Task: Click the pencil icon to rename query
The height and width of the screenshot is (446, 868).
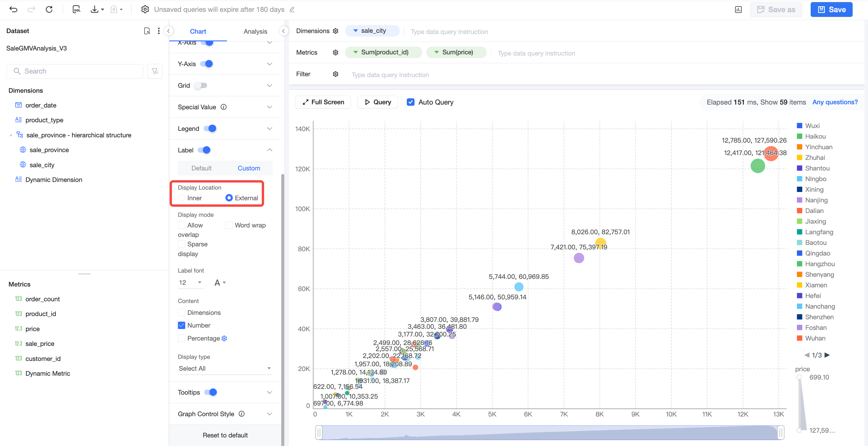Action: (x=292, y=9)
